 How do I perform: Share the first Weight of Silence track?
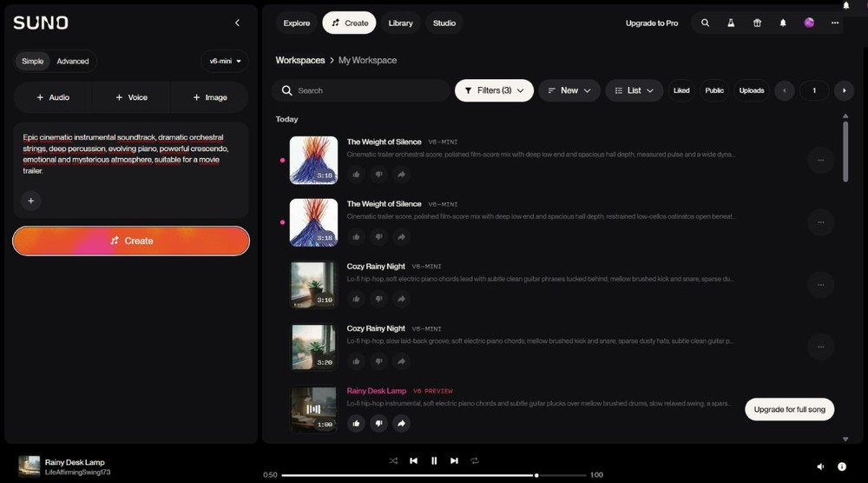(401, 175)
